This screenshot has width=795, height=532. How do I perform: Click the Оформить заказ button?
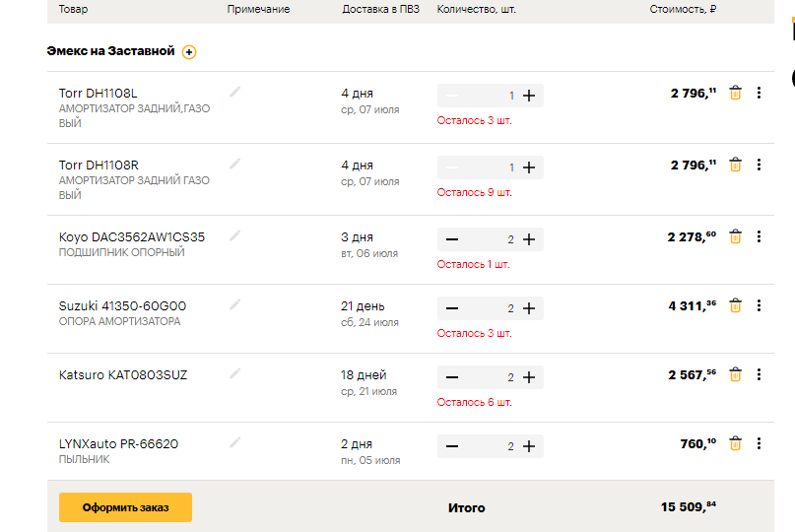[x=125, y=507]
